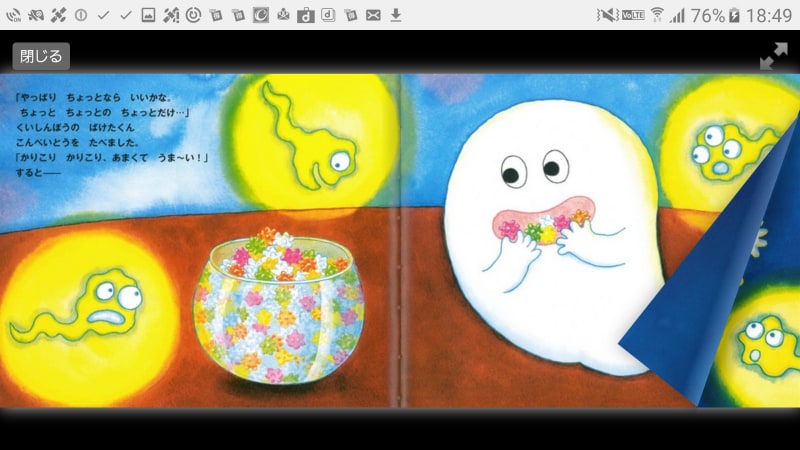Tap the 閉じる close button
This screenshot has width=800, height=450.
point(41,56)
